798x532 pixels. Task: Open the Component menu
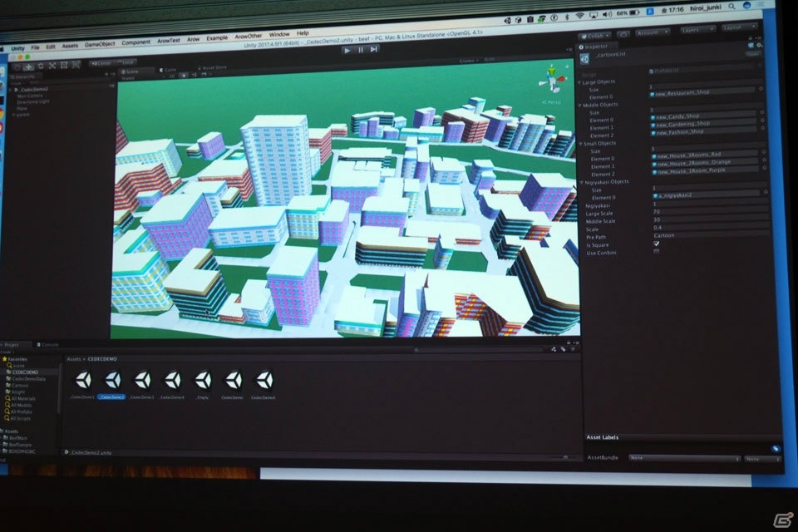[135, 42]
